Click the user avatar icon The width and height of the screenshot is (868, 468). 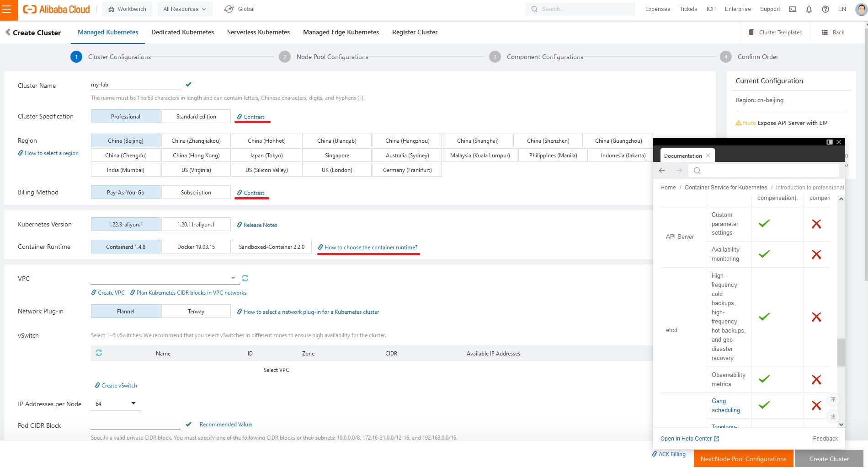[861, 9]
